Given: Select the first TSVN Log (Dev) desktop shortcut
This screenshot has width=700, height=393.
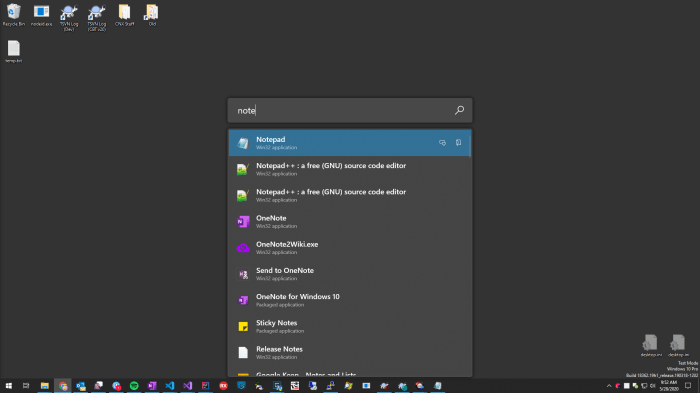Looking at the screenshot, I should pyautogui.click(x=69, y=18).
